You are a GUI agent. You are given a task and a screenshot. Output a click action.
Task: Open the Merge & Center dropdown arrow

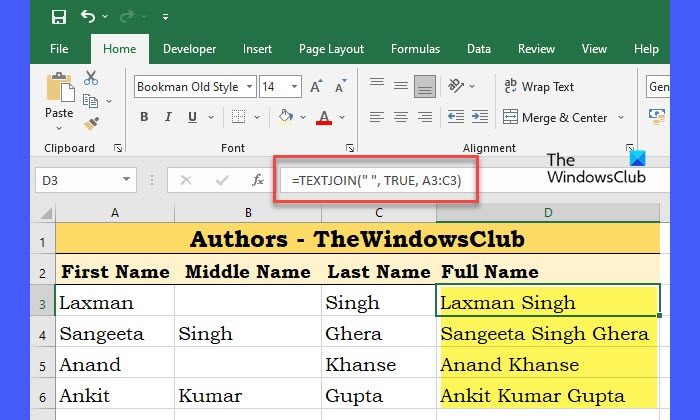621,117
